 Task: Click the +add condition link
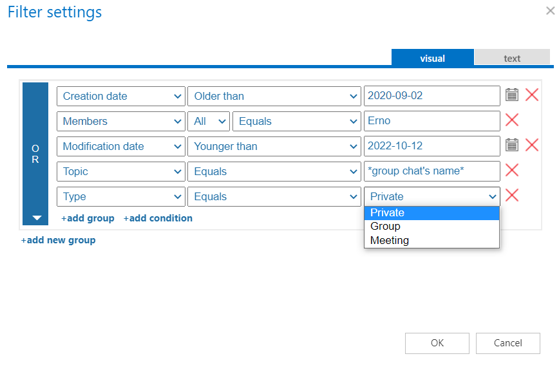point(158,218)
